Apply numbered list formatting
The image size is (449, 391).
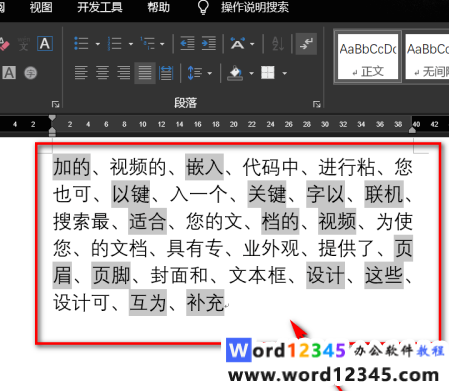(x=115, y=44)
